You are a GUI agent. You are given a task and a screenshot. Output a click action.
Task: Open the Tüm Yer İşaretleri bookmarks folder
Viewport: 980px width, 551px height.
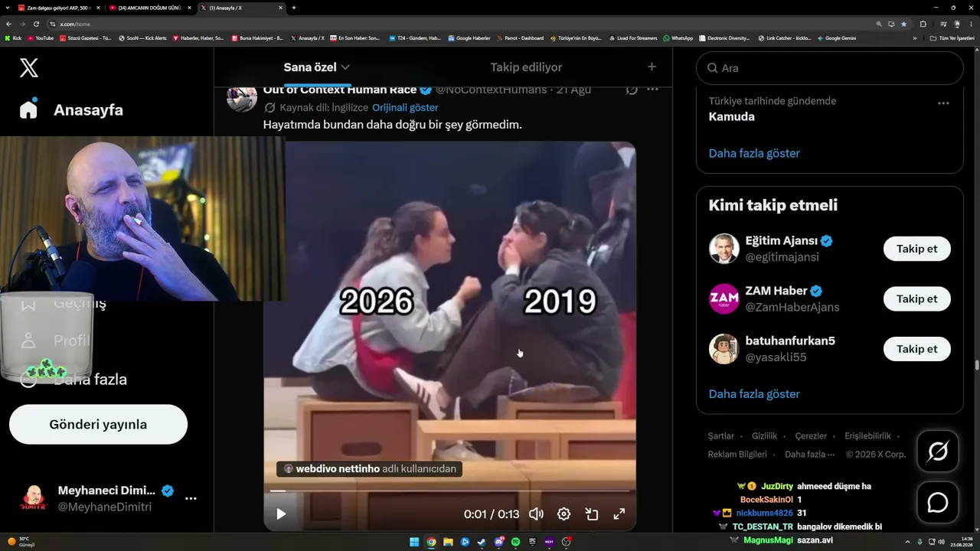point(952,38)
